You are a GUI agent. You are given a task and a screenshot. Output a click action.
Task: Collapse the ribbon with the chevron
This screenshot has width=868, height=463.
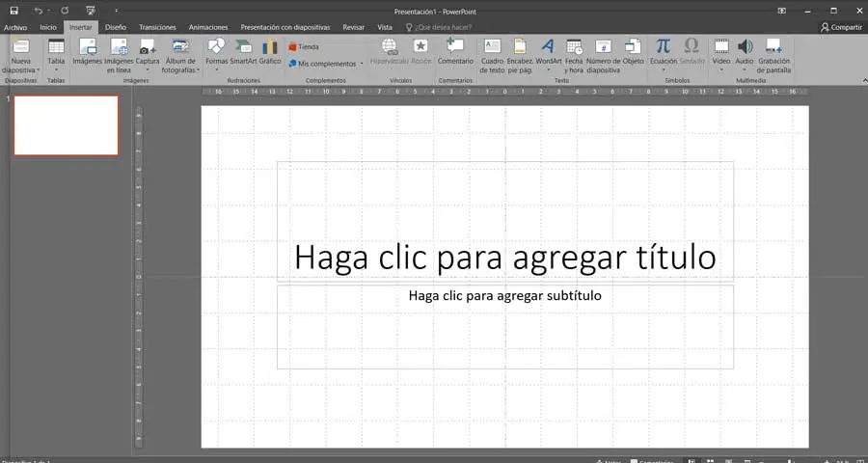(x=864, y=81)
